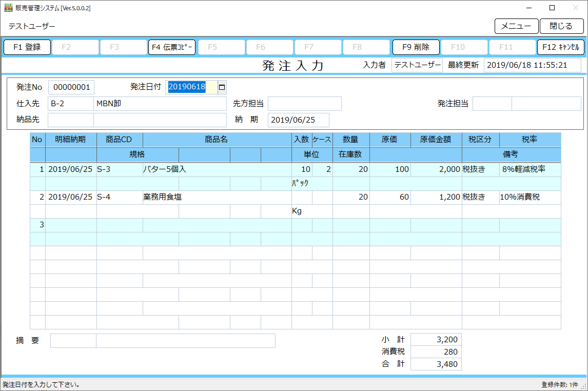Viewport: 588px width, 391px height.
Task: Click the 税率 column header
Action: (530, 140)
